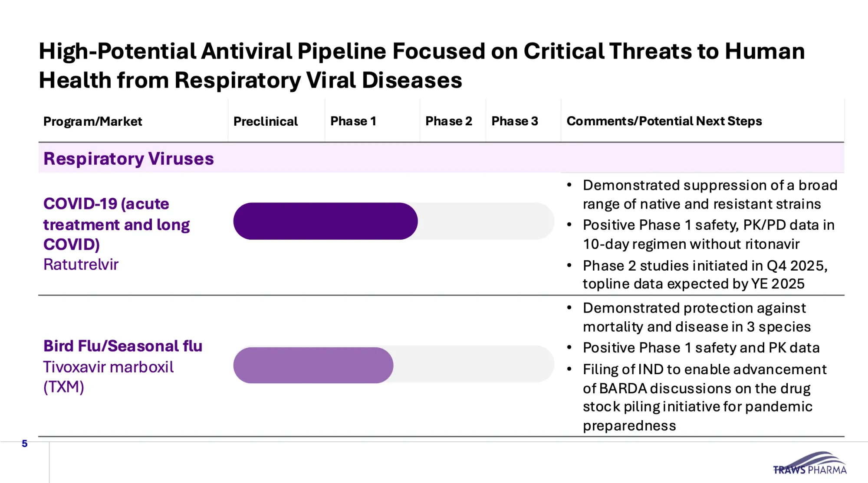Click the Bird Flu/Seasonal flu program title
This screenshot has height=483, width=868.
[123, 346]
